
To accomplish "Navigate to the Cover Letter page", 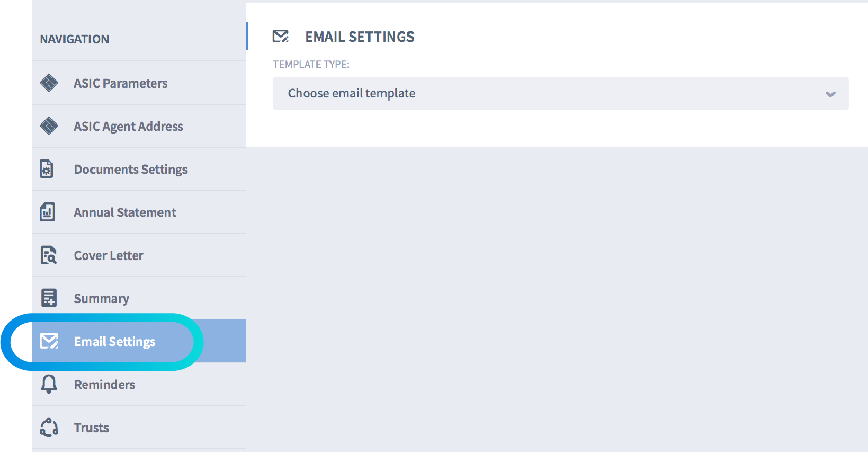I will point(109,255).
